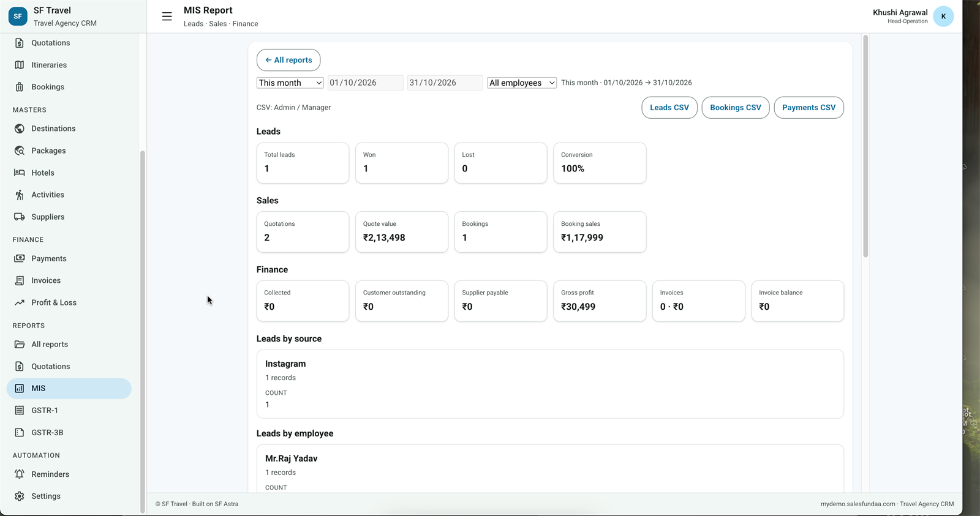Click the Invoices receipt icon
980x516 pixels.
click(20, 280)
